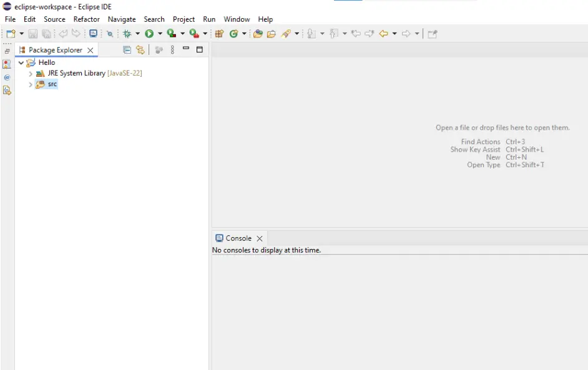Close the Package Explorer tab

tap(91, 51)
